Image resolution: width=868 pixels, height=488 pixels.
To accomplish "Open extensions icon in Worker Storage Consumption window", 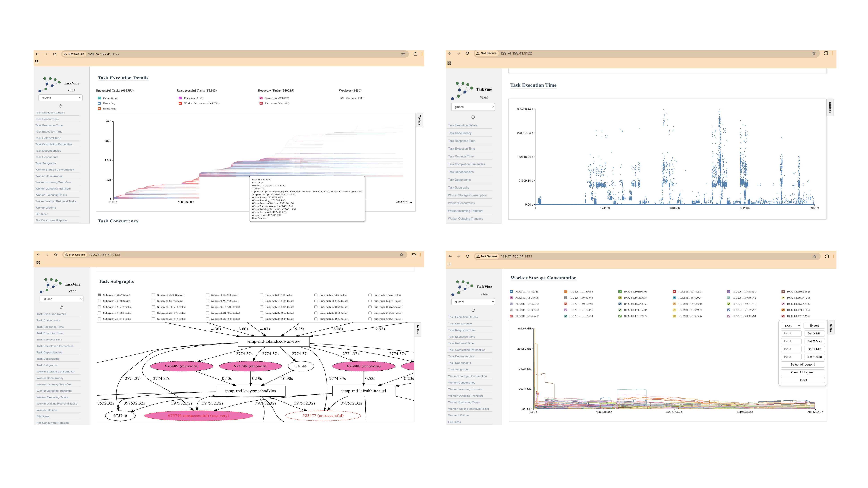I will [827, 256].
